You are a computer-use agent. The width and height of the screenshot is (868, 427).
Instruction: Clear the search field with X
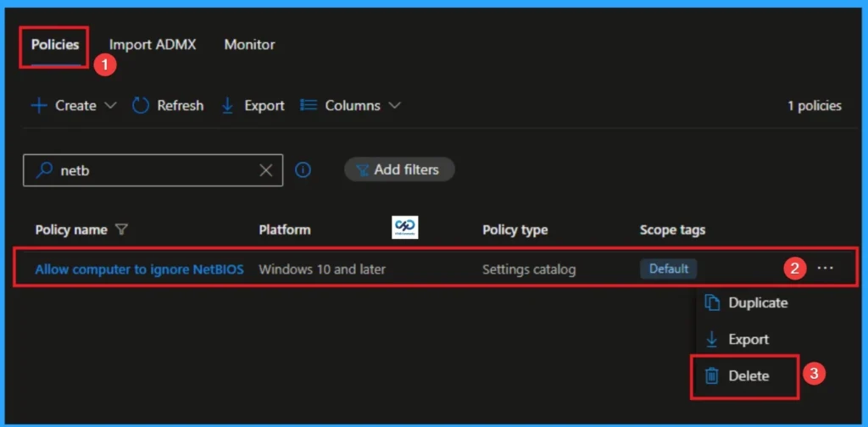tap(265, 170)
